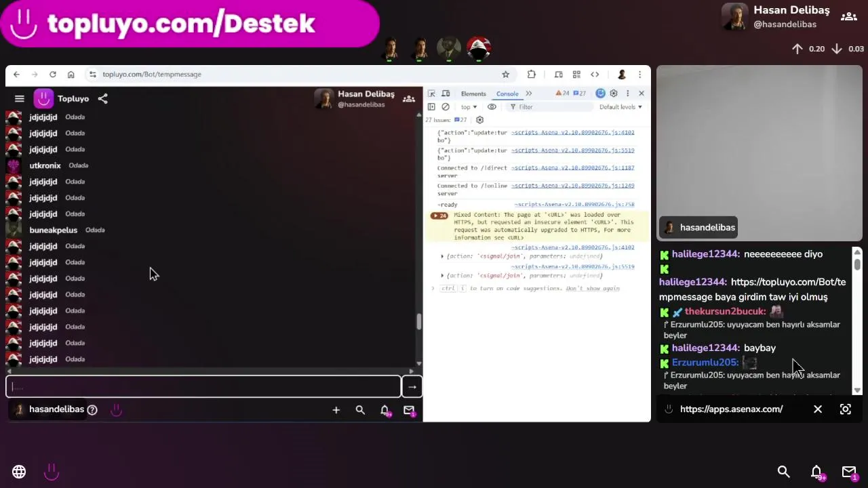This screenshot has width=868, height=488.
Task: Open the top context dropdown
Action: [x=469, y=107]
